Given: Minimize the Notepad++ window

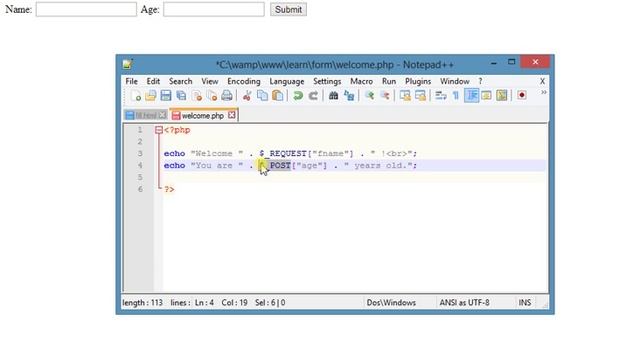Looking at the screenshot, I should click(x=494, y=62).
